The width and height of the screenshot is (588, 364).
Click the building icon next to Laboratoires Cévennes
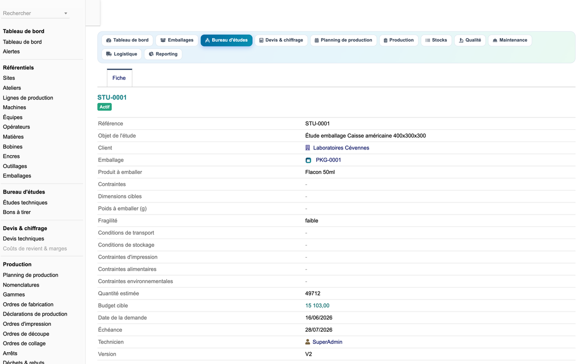coord(308,147)
